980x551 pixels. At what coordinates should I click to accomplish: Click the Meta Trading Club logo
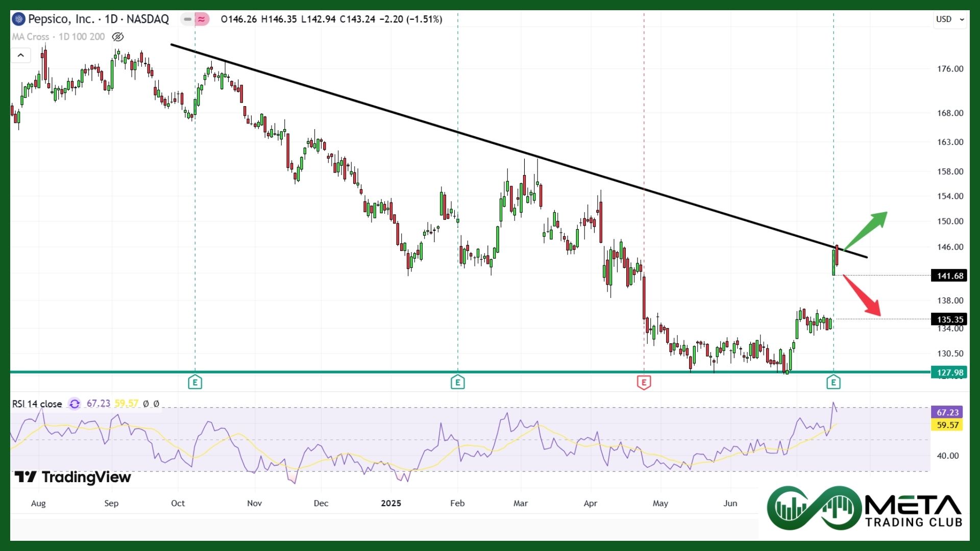[864, 509]
